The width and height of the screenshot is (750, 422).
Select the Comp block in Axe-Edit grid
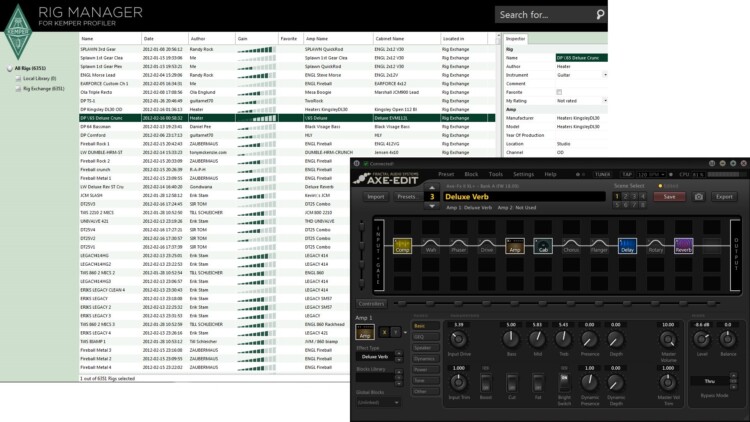[x=402, y=246]
